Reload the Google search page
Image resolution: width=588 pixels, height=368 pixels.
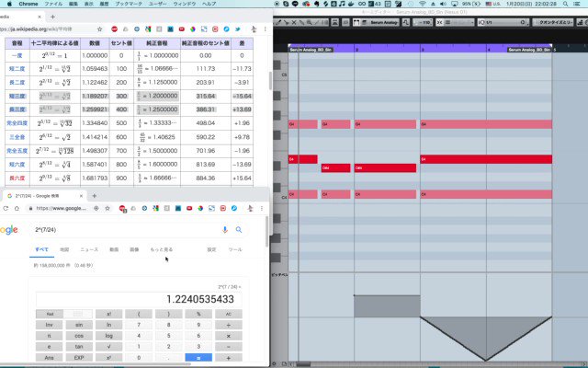click(6, 208)
